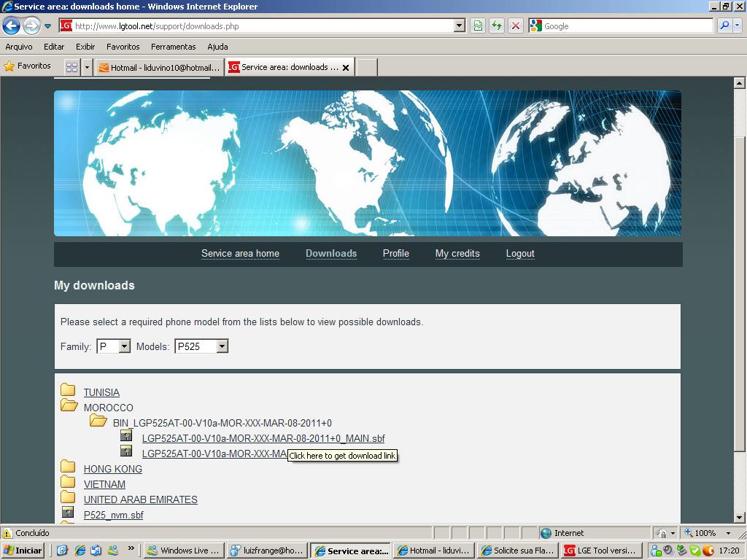Download the LGP525AT MAIN.sbf file link
This screenshot has height=560, width=747.
pyautogui.click(x=263, y=438)
